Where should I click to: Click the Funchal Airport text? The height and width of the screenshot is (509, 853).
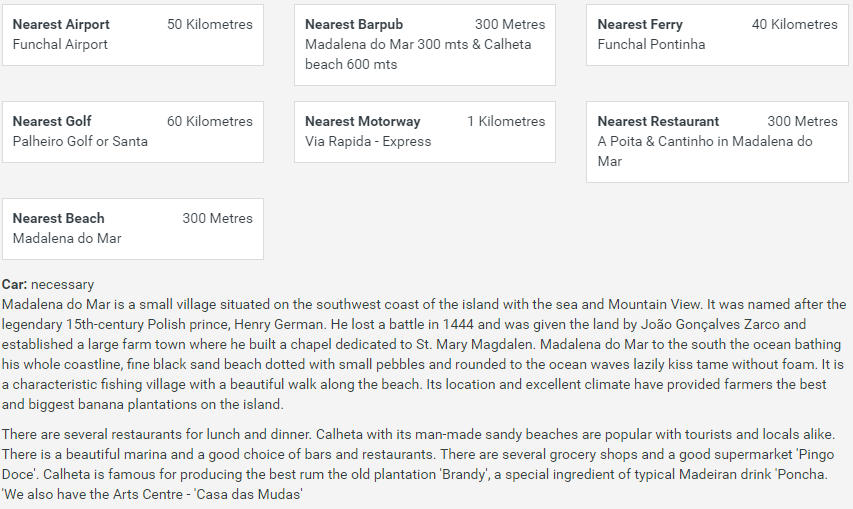[x=60, y=44]
